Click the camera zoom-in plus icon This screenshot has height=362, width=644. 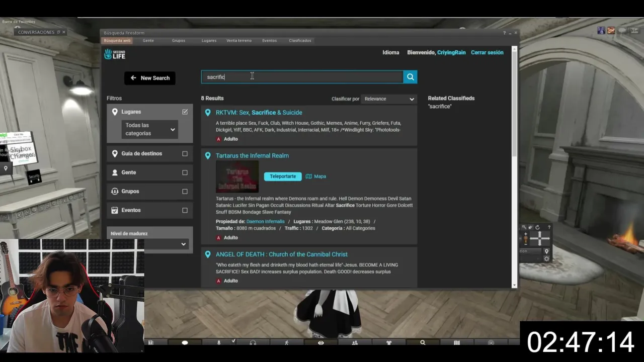526,234
